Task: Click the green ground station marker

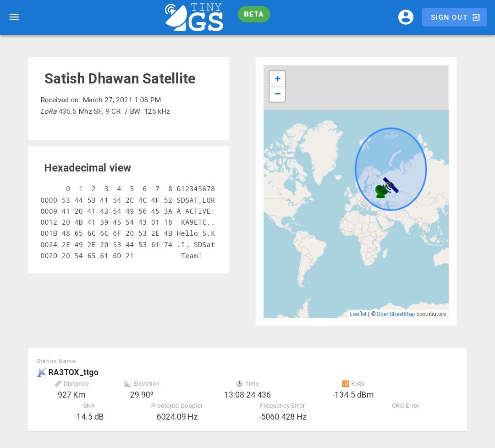Action: point(382,191)
